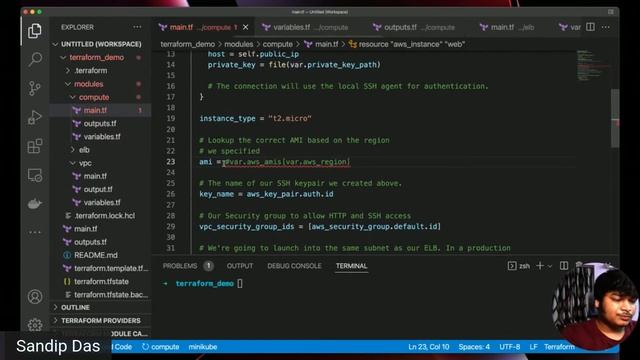Click Ln 23, Col 10 in status bar
This screenshot has width=640, height=360.
[429, 347]
